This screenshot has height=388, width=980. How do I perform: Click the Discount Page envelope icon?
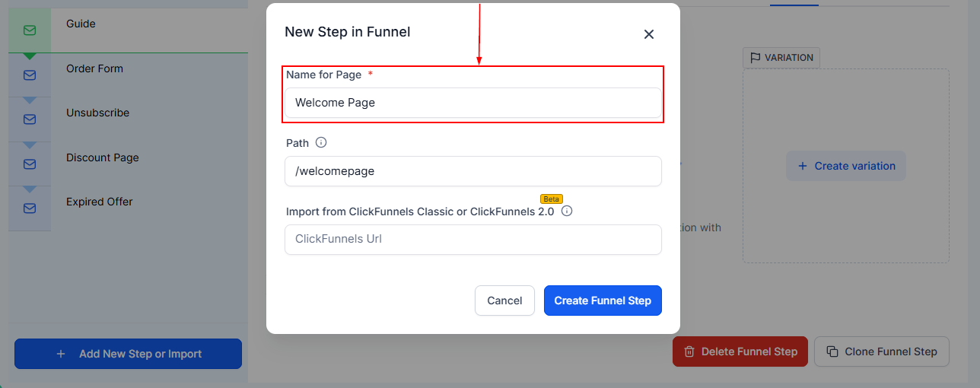click(x=30, y=164)
